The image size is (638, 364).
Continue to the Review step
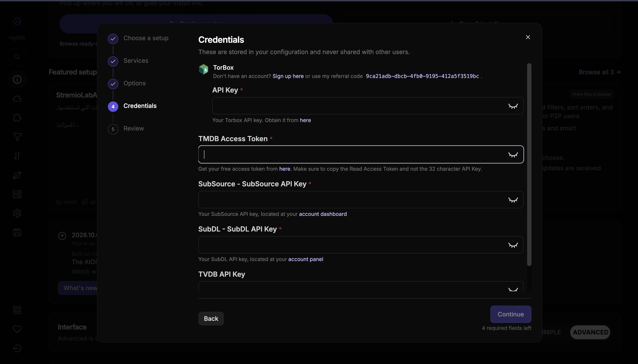511,314
